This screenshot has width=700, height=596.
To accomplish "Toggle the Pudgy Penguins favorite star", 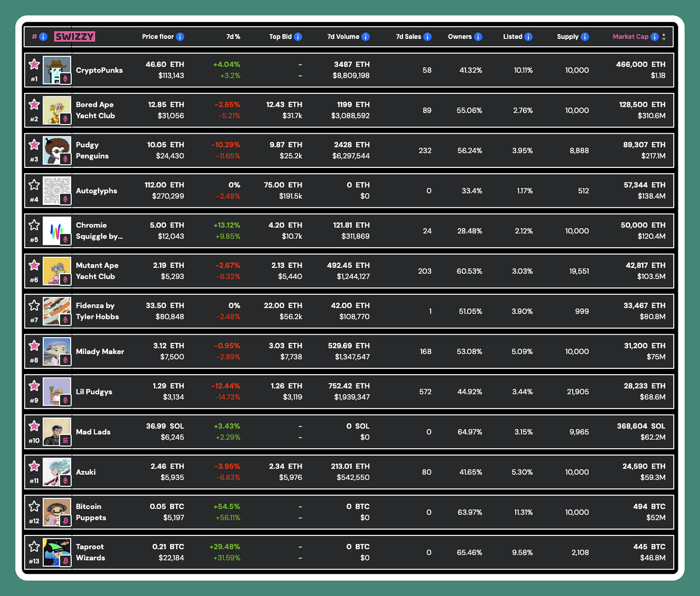I will [34, 145].
